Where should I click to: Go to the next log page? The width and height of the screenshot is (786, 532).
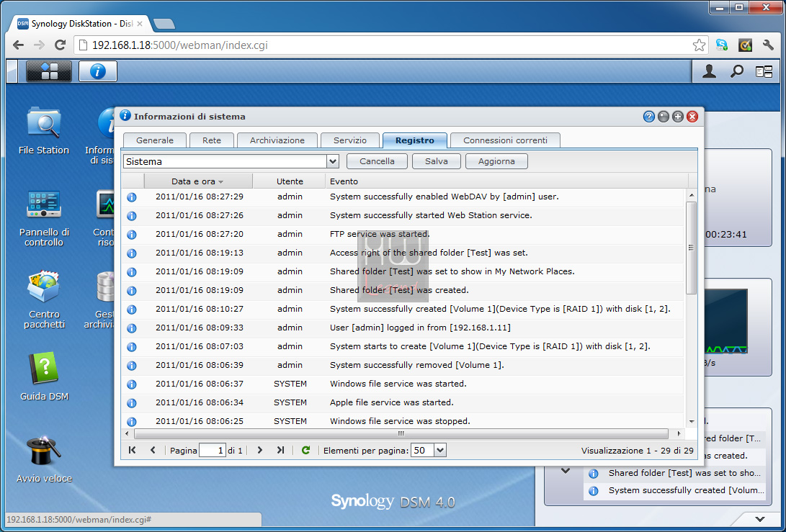pos(259,451)
